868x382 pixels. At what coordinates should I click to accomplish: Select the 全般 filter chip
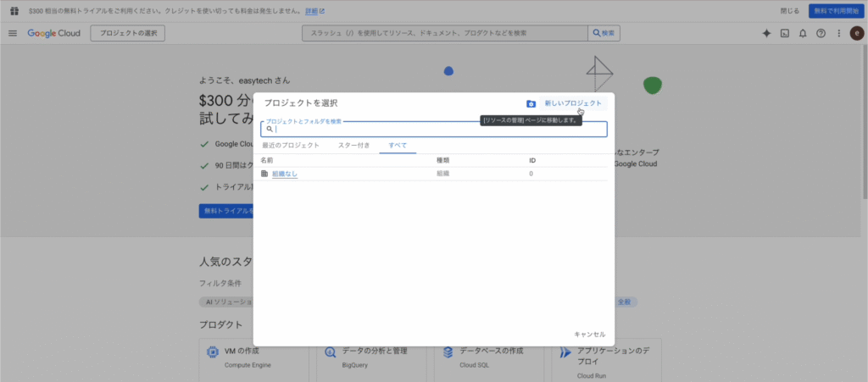point(625,302)
